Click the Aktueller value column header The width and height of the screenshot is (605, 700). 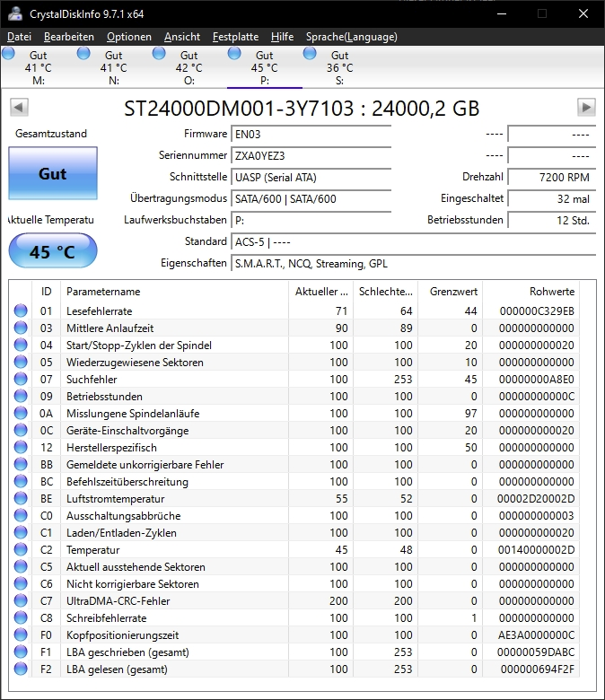click(321, 292)
